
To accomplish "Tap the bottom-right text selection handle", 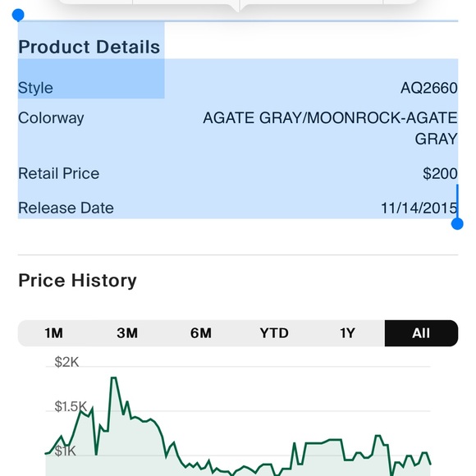I will [457, 224].
